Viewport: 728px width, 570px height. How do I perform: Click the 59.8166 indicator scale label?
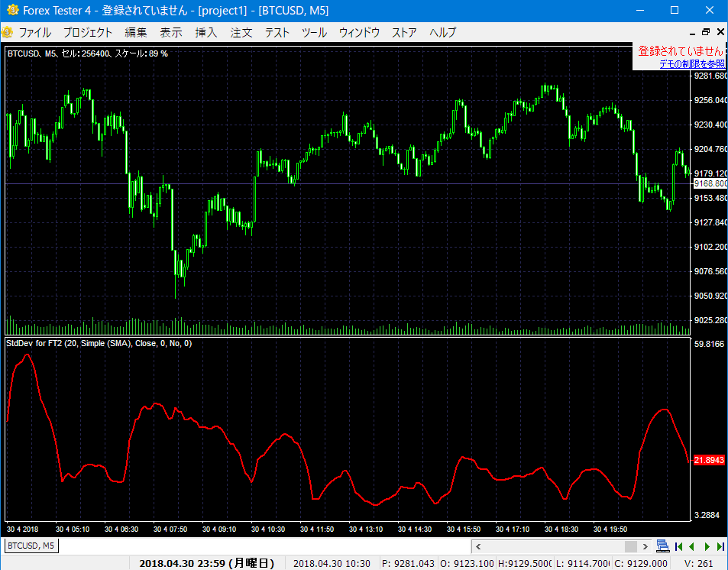tap(710, 344)
